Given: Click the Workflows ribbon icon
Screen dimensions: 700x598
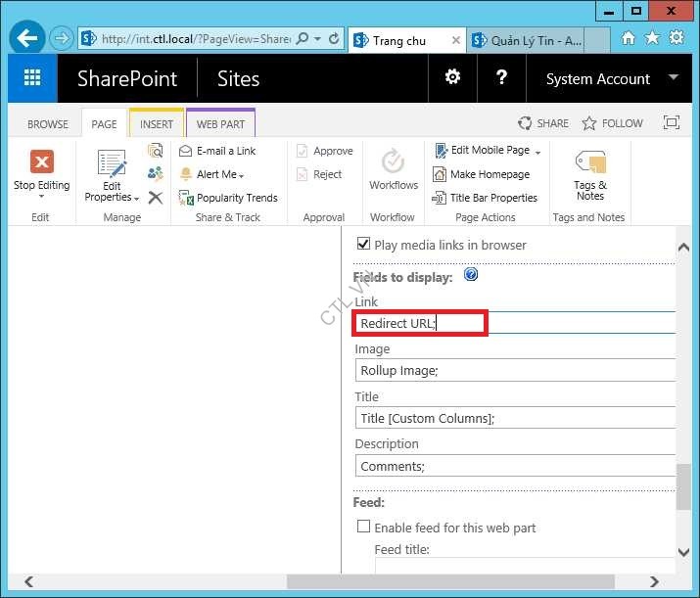Looking at the screenshot, I should [394, 162].
